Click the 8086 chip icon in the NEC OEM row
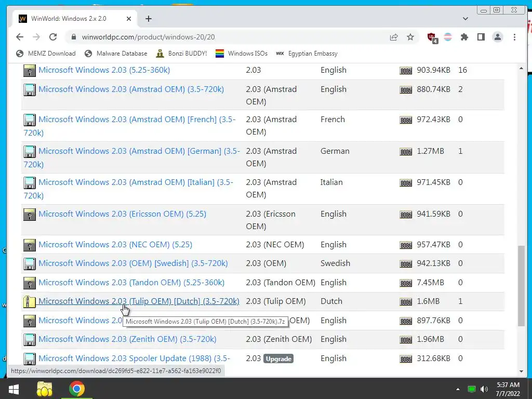 (x=406, y=245)
